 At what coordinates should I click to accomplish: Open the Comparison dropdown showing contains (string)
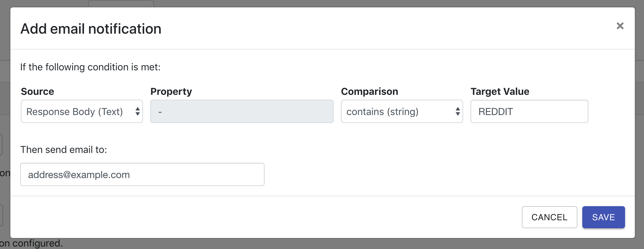click(402, 111)
